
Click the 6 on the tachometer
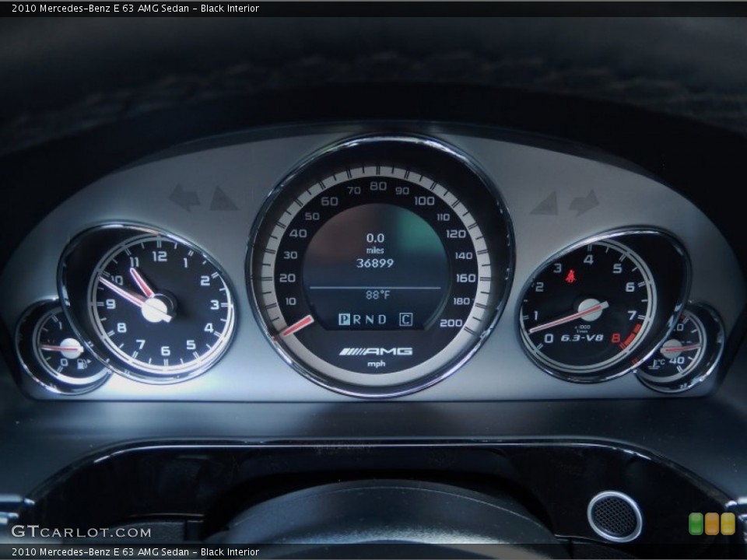pos(630,287)
